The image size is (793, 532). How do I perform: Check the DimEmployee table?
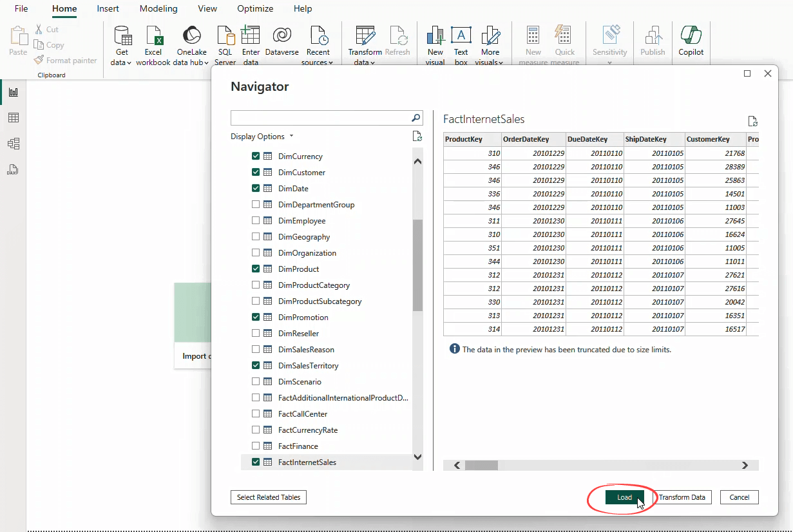click(256, 220)
